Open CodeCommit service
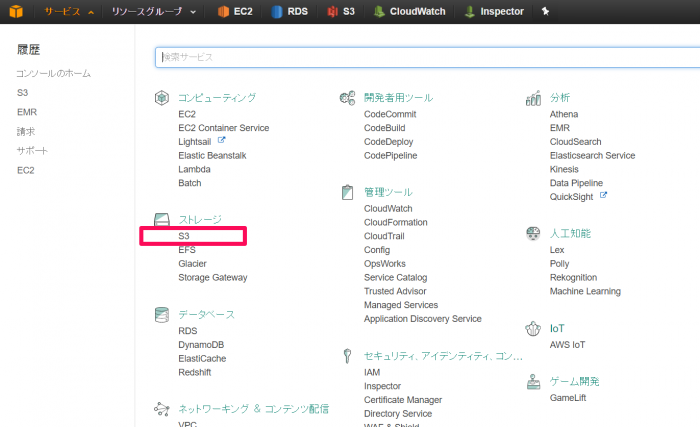 (x=390, y=114)
